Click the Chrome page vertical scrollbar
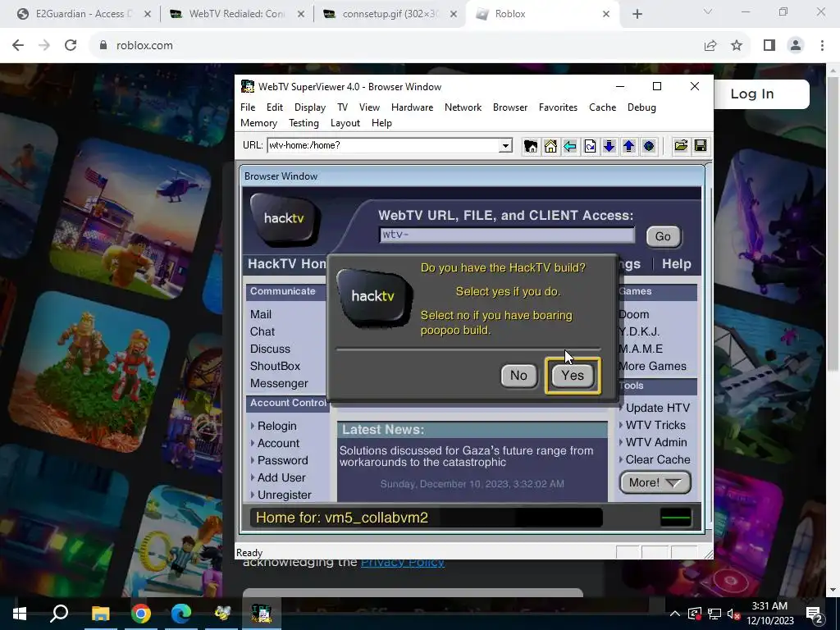The height and width of the screenshot is (630, 840). (x=833, y=225)
